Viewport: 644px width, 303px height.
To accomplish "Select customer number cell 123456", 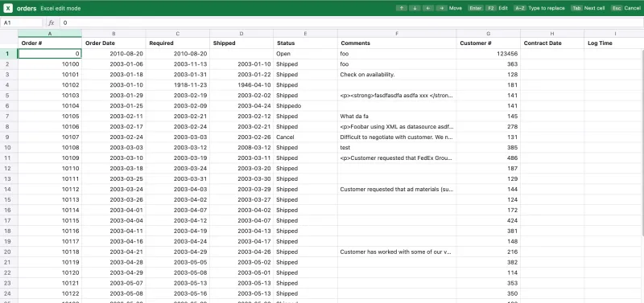I will pos(489,54).
